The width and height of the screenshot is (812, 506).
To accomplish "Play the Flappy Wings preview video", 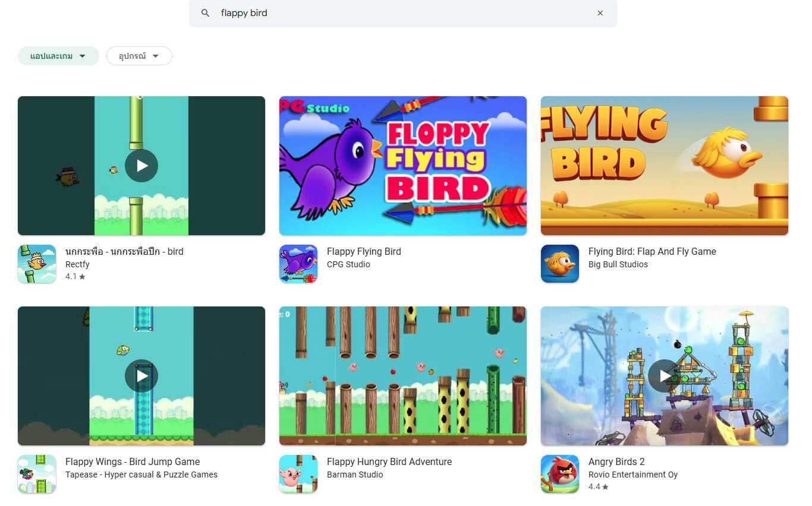I will (141, 376).
